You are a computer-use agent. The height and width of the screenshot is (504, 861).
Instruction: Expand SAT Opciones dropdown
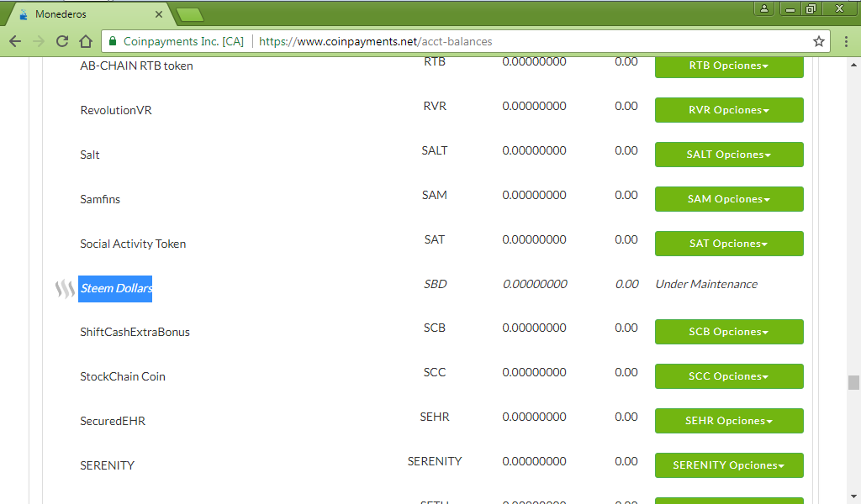coord(729,244)
